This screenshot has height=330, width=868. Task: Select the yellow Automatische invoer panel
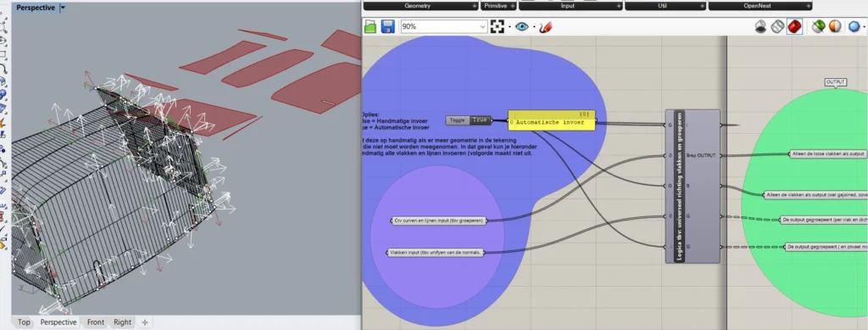point(551,120)
